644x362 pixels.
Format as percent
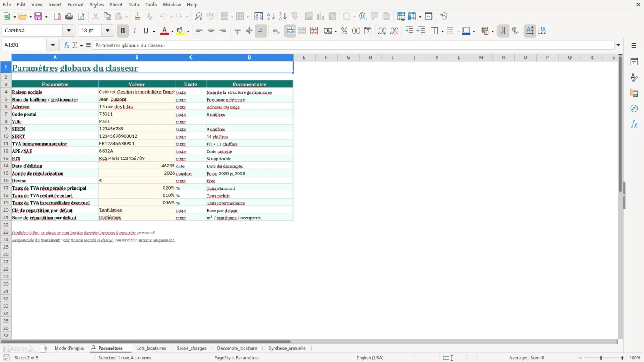[x=344, y=31]
